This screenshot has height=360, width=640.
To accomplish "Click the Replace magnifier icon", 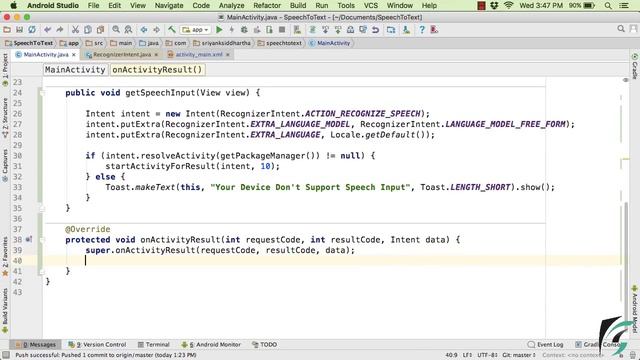I will (x=128, y=30).
